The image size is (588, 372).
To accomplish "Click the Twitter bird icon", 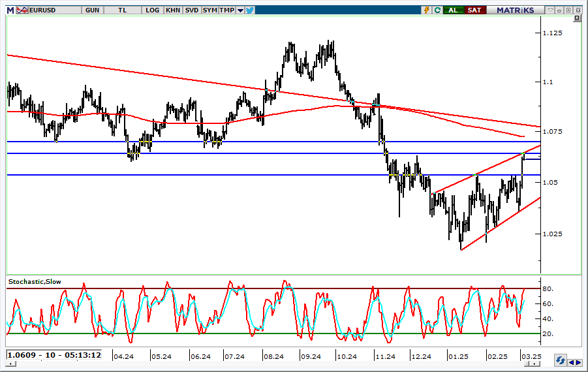I will coord(250,10).
